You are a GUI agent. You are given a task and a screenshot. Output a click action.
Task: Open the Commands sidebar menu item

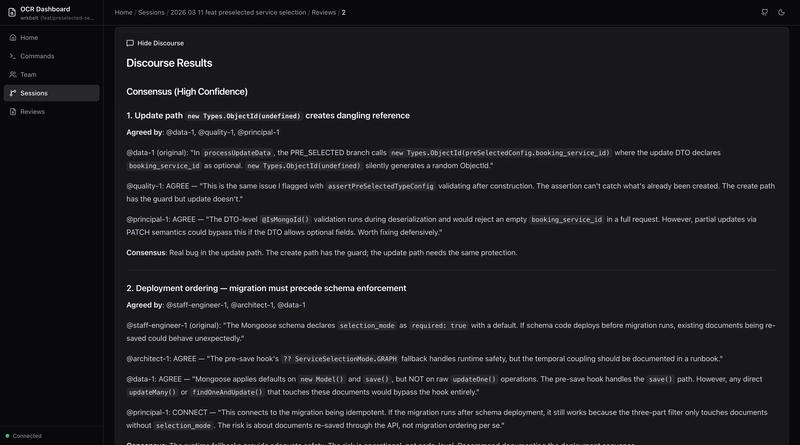click(37, 56)
